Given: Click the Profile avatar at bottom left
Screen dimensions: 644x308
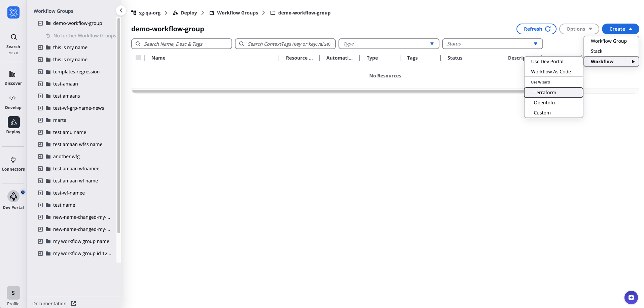Looking at the screenshot, I should (x=13, y=293).
